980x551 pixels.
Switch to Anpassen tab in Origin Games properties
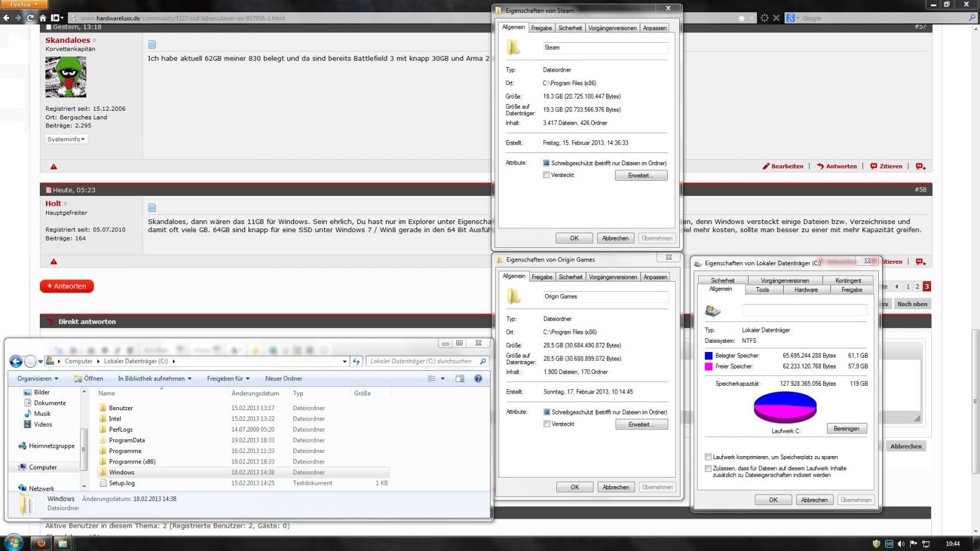click(x=655, y=277)
